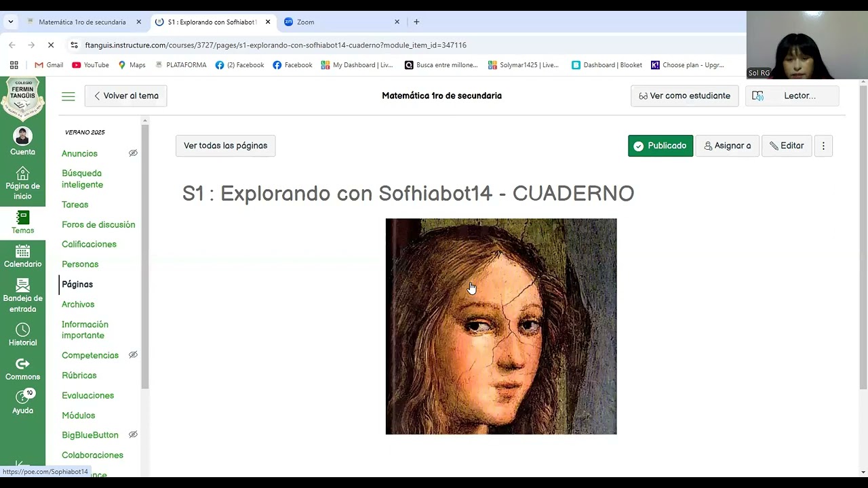This screenshot has height=488, width=868.
Task: Open Calificaciones in course menu
Action: (x=89, y=244)
